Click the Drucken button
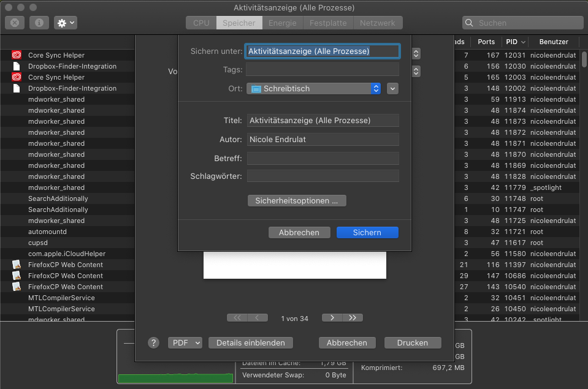This screenshot has height=389, width=588. (412, 342)
